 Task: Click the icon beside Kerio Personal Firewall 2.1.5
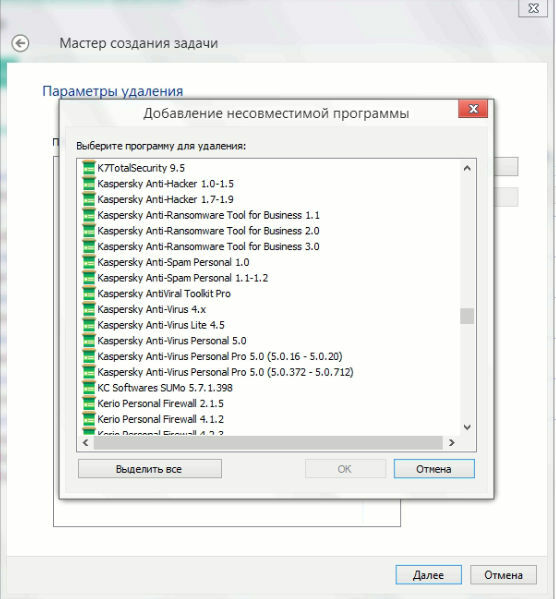tap(89, 404)
